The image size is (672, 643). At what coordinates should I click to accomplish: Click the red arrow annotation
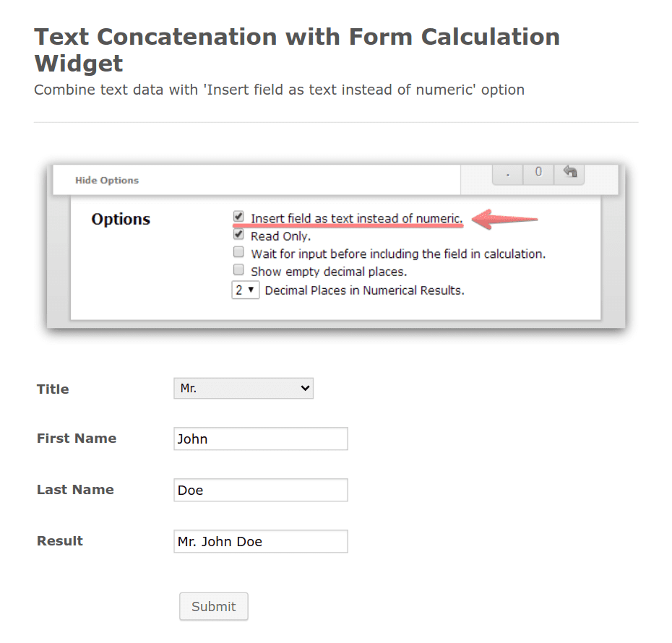pyautogui.click(x=506, y=219)
